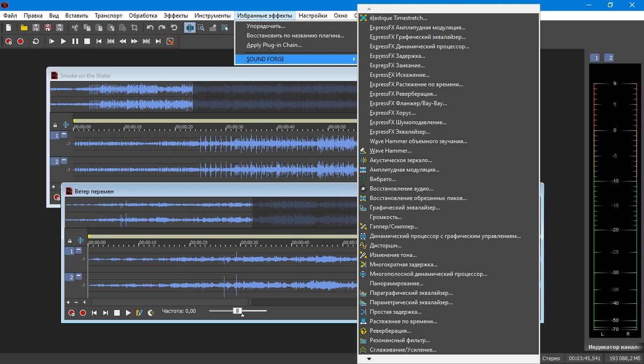
Task: Select channel 1 meter button
Action: point(595,57)
